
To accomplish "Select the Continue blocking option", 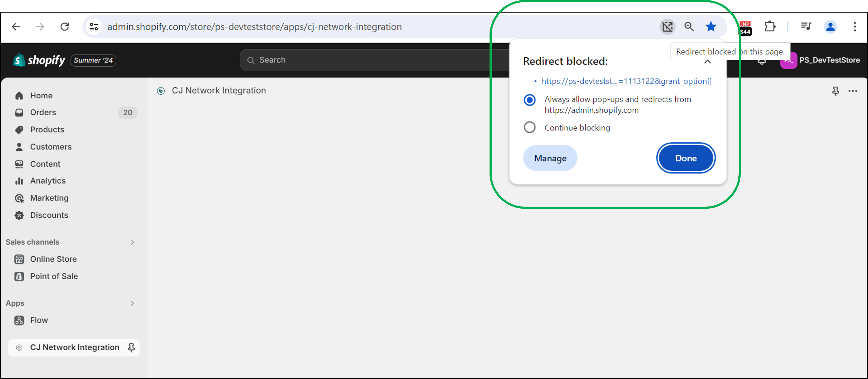I will click(530, 127).
